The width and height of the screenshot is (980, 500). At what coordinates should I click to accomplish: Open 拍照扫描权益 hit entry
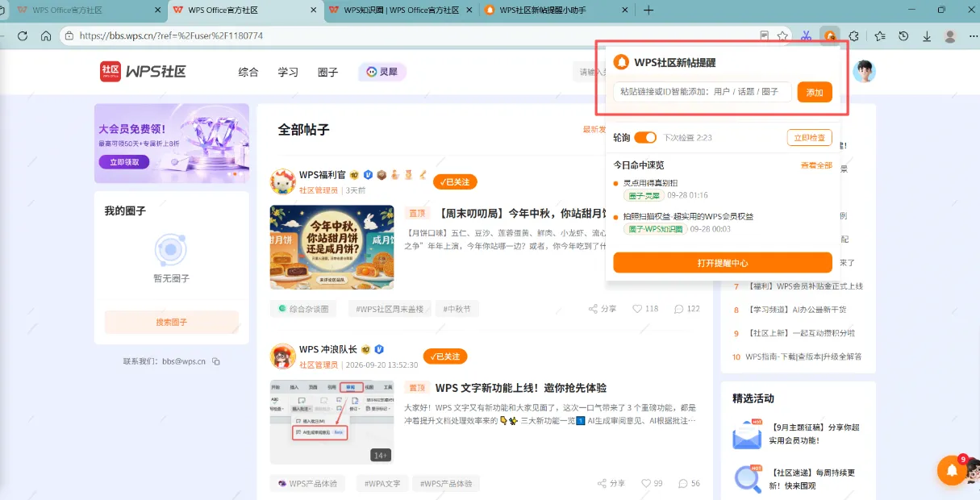click(688, 217)
